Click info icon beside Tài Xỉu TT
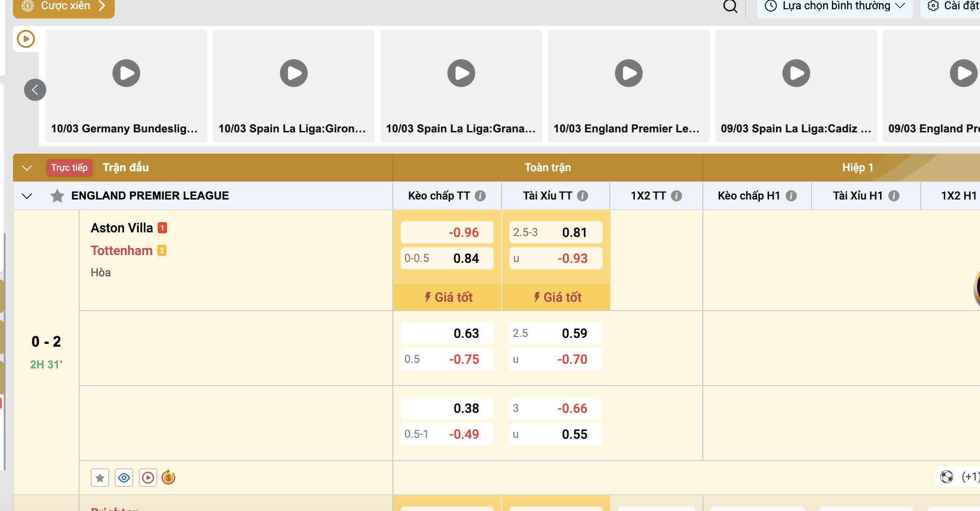The image size is (980, 511). point(583,196)
